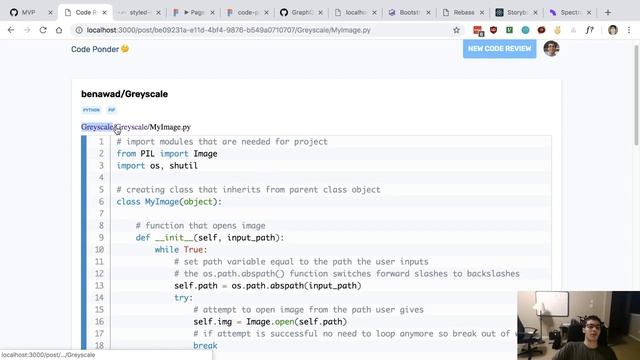The image size is (640, 360).
Task: Click the 'import os, shutil' code line
Action: [157, 166]
